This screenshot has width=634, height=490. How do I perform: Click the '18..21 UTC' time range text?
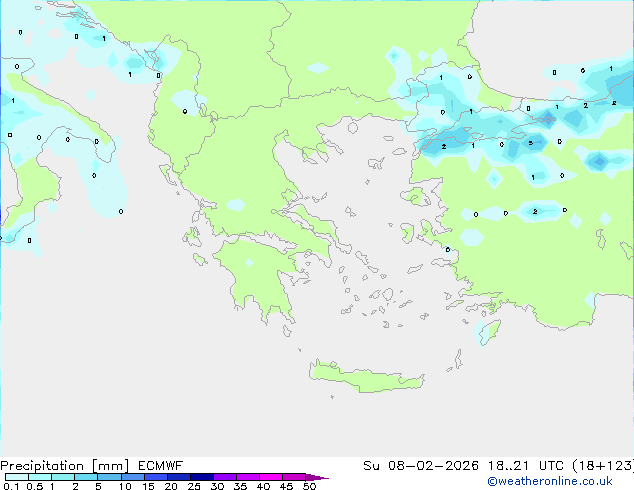tap(525, 466)
